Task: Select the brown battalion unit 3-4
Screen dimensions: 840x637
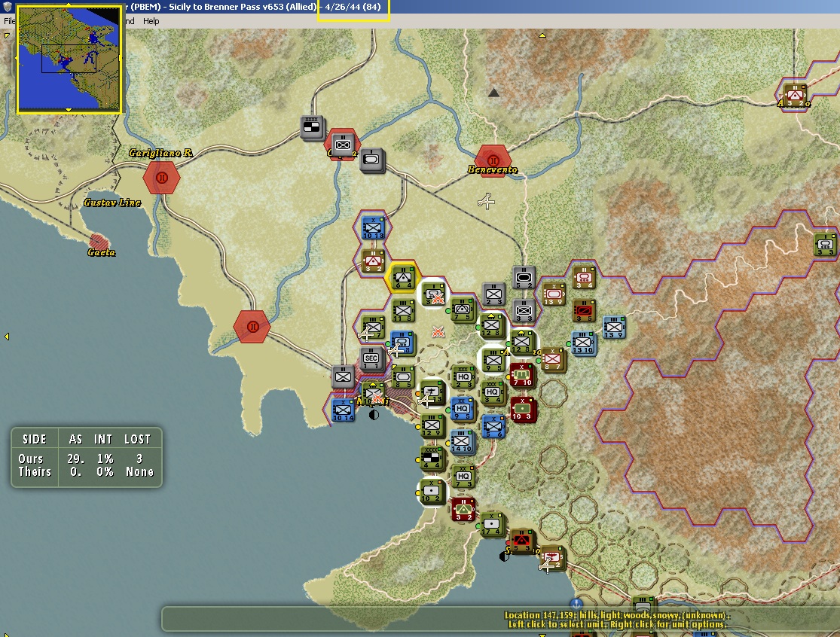Action: [x=583, y=277]
